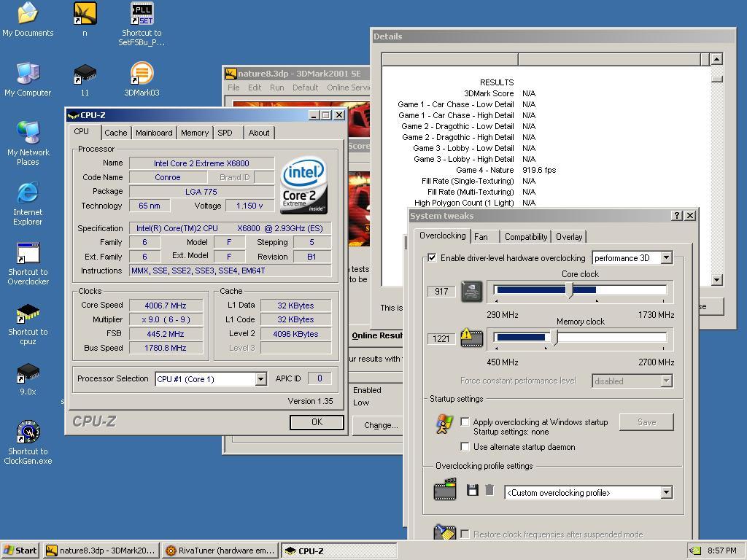Image resolution: width=747 pixels, height=560 pixels.
Task: Click the NVIDIA system tray icon
Action: 695,551
